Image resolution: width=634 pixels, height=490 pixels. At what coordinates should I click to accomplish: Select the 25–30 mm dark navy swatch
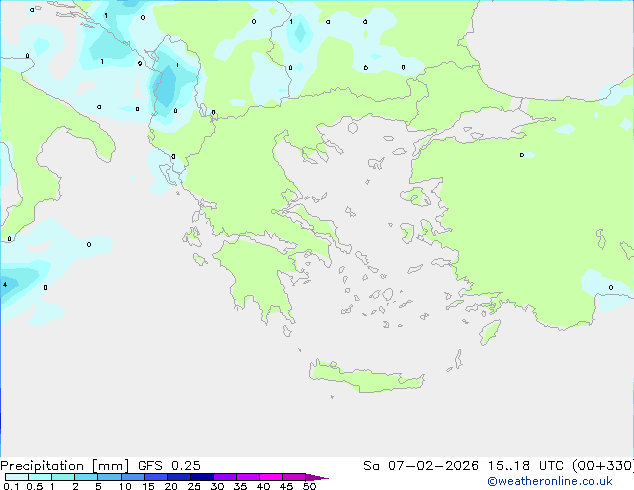201,477
